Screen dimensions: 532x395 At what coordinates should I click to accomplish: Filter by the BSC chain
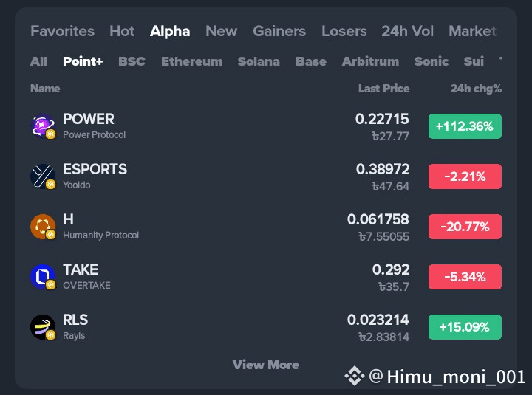132,61
